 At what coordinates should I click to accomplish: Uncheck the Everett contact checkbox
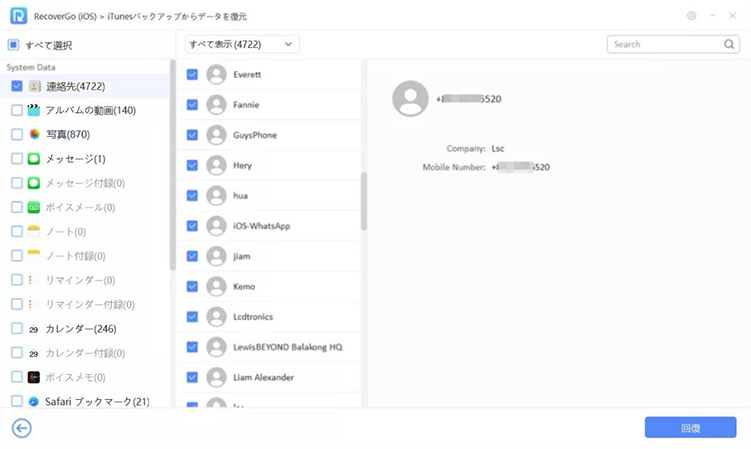point(192,74)
